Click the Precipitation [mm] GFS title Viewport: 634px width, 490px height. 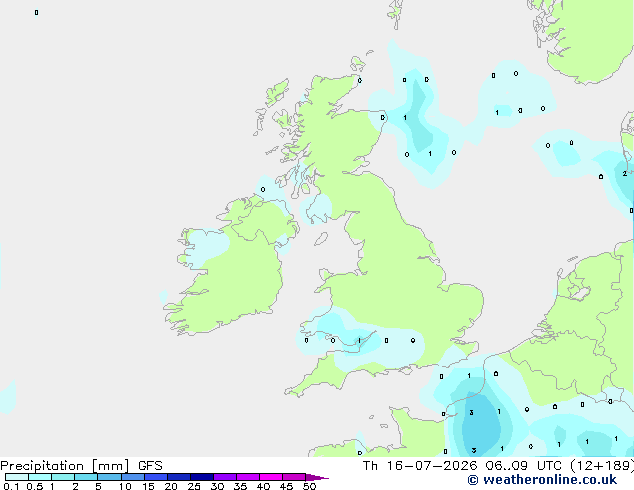coord(81,466)
